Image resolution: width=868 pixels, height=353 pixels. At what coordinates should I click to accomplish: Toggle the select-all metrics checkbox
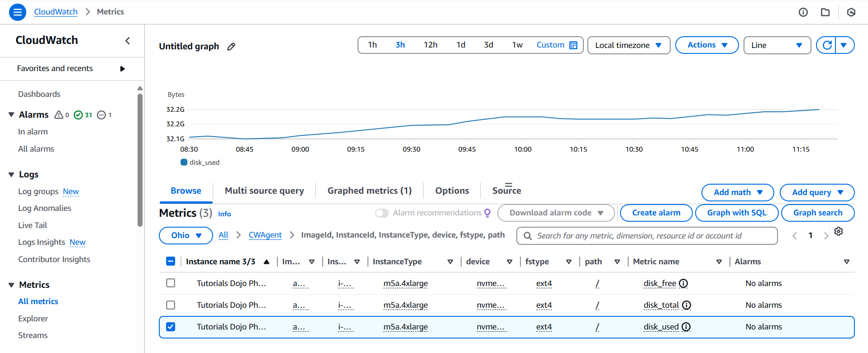(x=171, y=261)
